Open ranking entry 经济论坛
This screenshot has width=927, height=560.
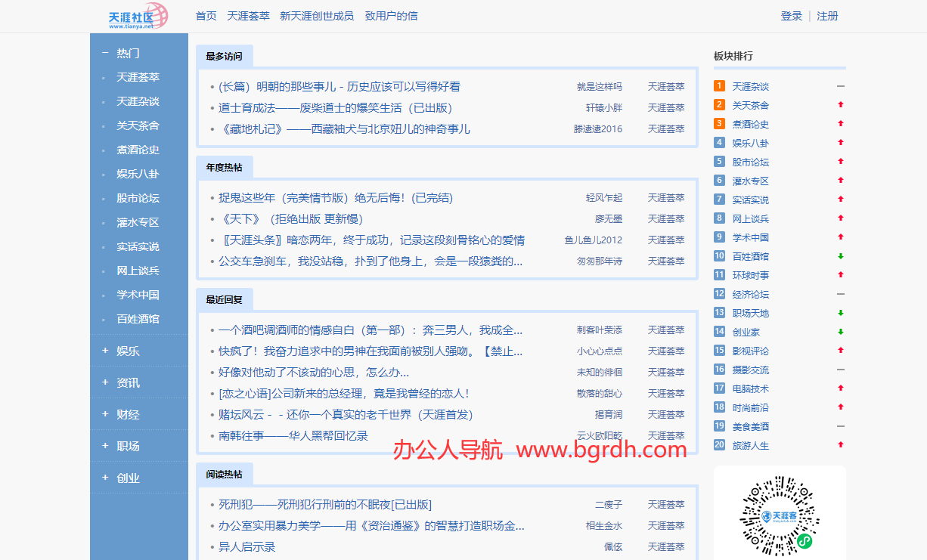point(751,295)
